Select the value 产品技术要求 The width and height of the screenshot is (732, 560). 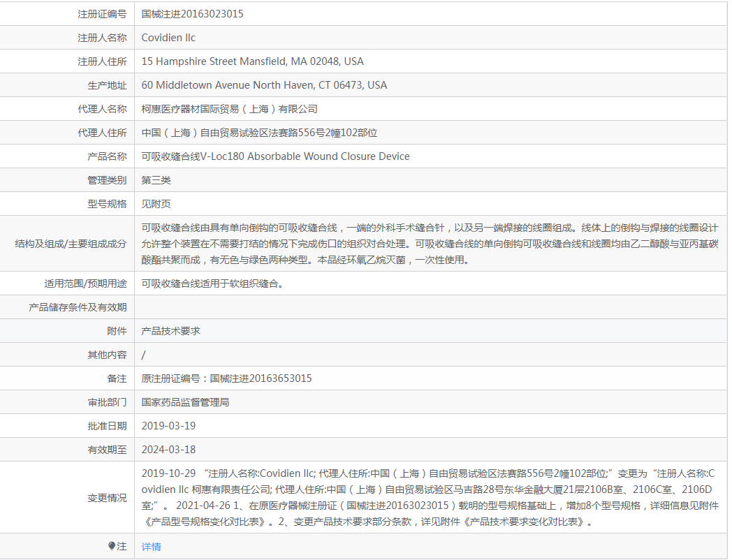pyautogui.click(x=171, y=332)
